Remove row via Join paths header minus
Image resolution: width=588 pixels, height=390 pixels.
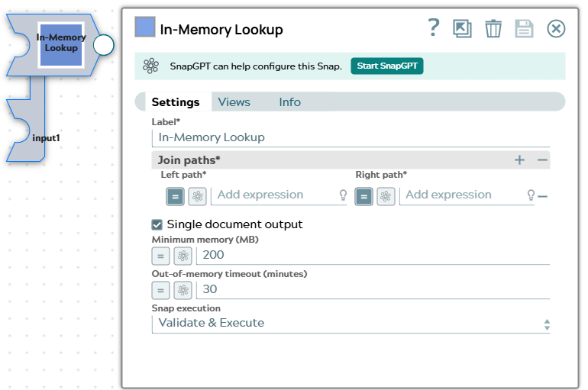[542, 160]
